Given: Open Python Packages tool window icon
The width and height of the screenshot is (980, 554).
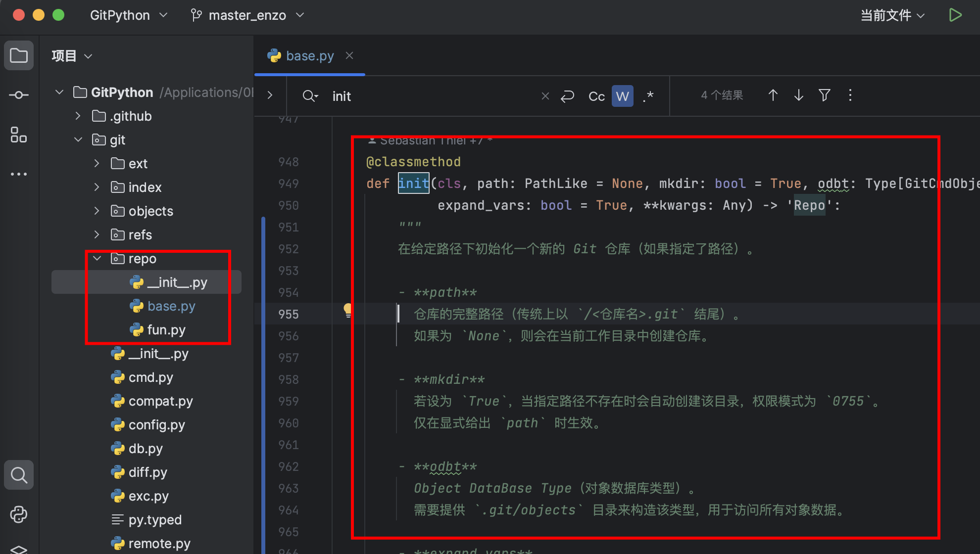Looking at the screenshot, I should coord(19,514).
